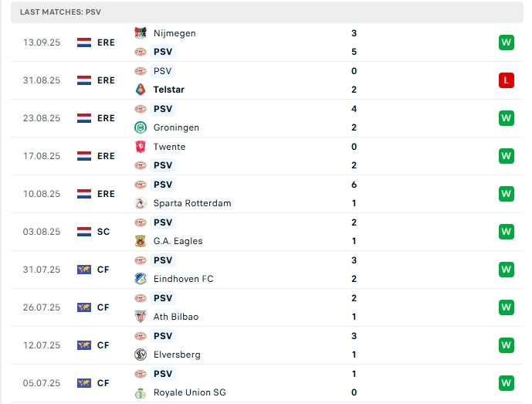Click the Telstar team logo
The height and width of the screenshot is (404, 532).
tap(140, 90)
